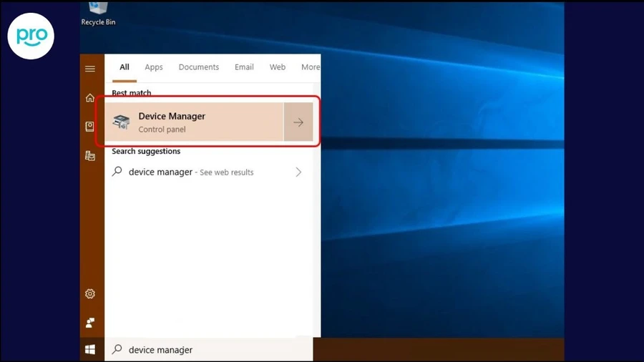Click the 'Control panel' subtitle text
644x362 pixels.
162,129
